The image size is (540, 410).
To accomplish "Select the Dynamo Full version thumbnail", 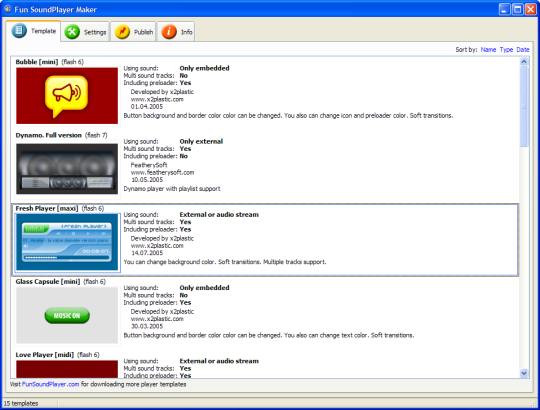I will (x=67, y=169).
